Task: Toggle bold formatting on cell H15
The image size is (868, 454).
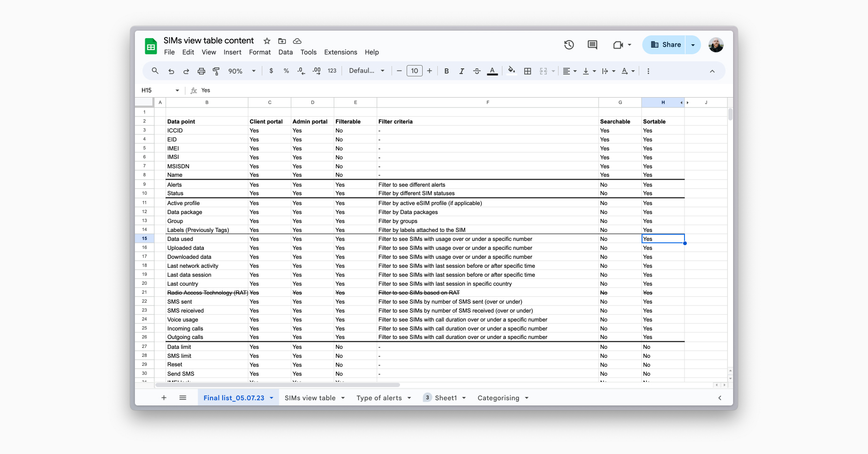Action: pos(446,71)
